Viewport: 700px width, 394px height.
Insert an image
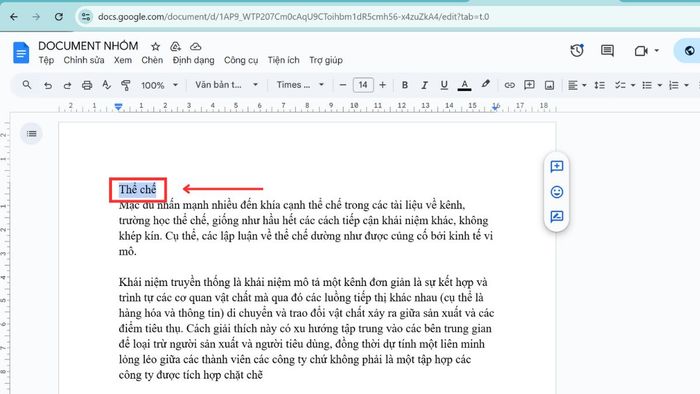click(550, 85)
